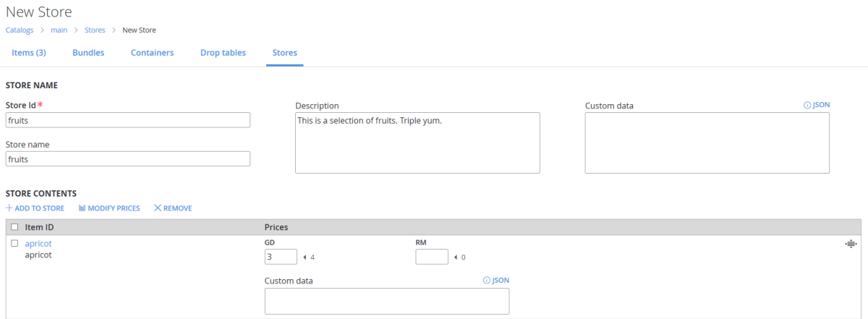Click the Modify Prices chart icon

click(x=82, y=208)
